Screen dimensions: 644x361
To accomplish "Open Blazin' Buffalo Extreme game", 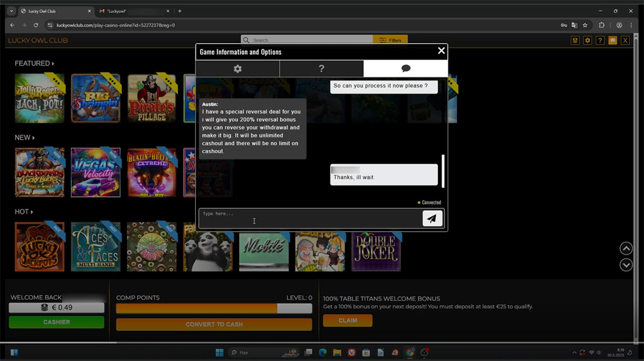I will pyautogui.click(x=151, y=172).
